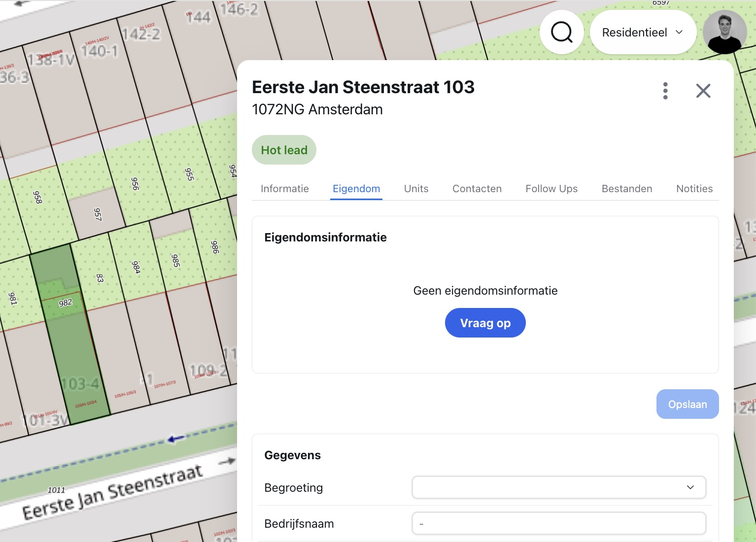This screenshot has width=756, height=542.
Task: Select the Eigendom tab
Action: point(356,188)
